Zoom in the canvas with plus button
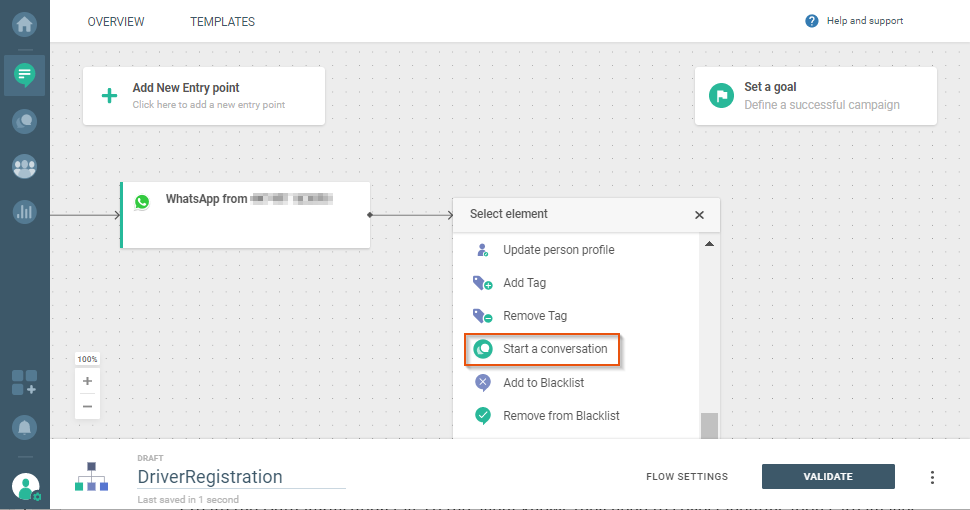This screenshot has width=970, height=510. [88, 381]
